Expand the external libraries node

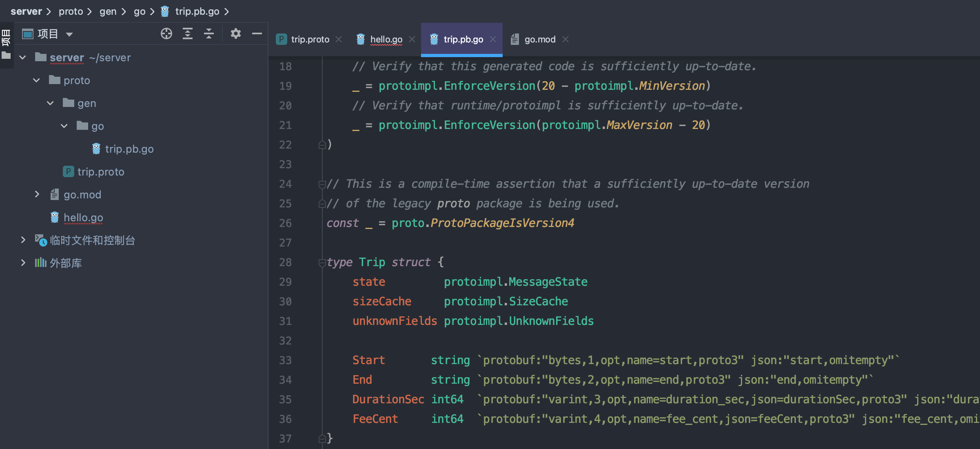coord(23,263)
